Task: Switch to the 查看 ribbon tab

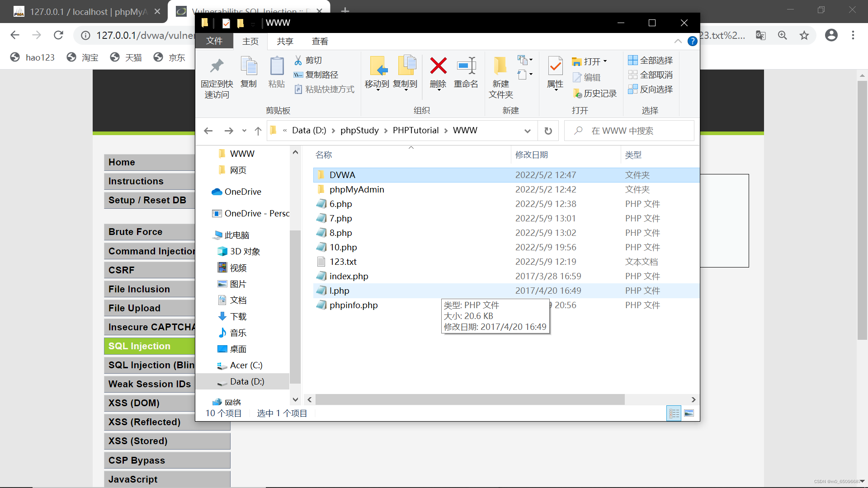Action: 320,41
